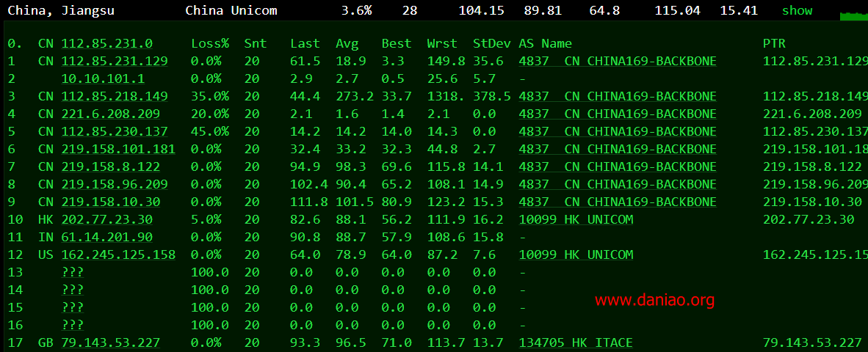
Task: Select the 'China, Jiangsu' location text
Action: pyautogui.click(x=61, y=10)
